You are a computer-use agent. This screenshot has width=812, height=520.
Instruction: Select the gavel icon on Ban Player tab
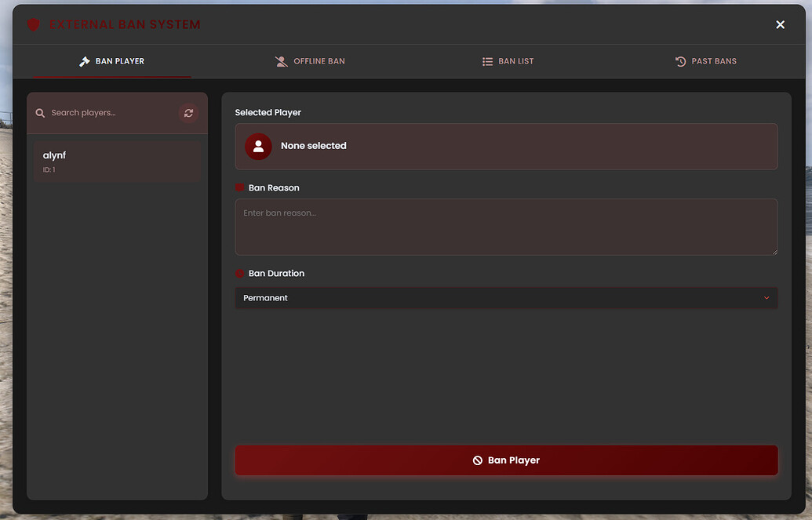pyautogui.click(x=85, y=60)
